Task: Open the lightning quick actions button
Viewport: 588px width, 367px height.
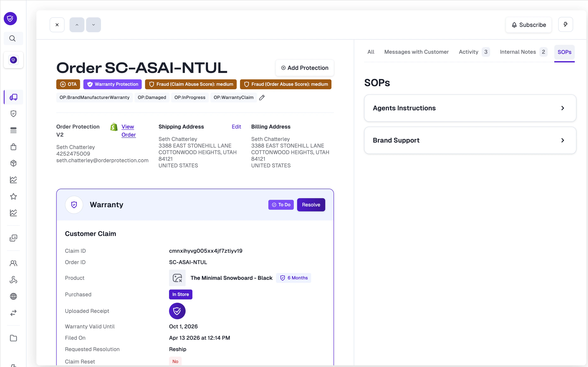Action: click(x=565, y=24)
